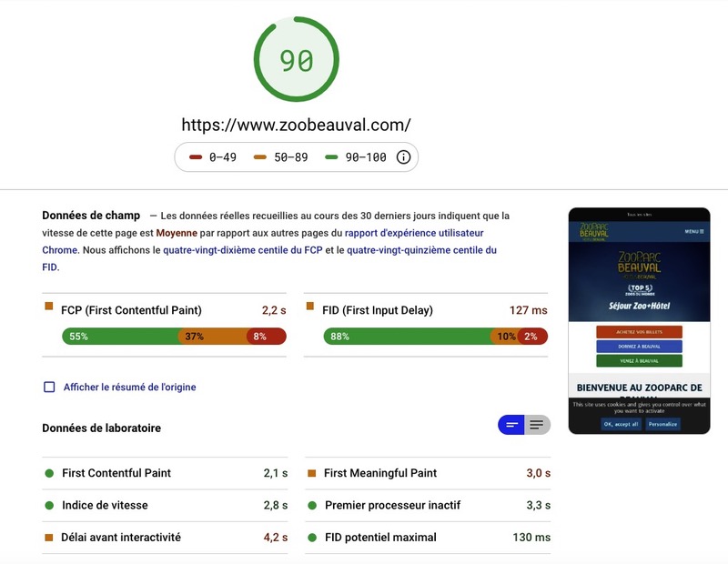Image resolution: width=728 pixels, height=564 pixels.
Task: Click the orange square beside First Meaningful Paint
Action: (311, 473)
